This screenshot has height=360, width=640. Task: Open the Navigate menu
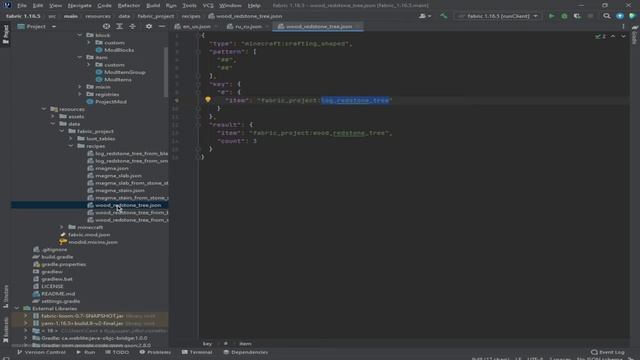click(80, 6)
